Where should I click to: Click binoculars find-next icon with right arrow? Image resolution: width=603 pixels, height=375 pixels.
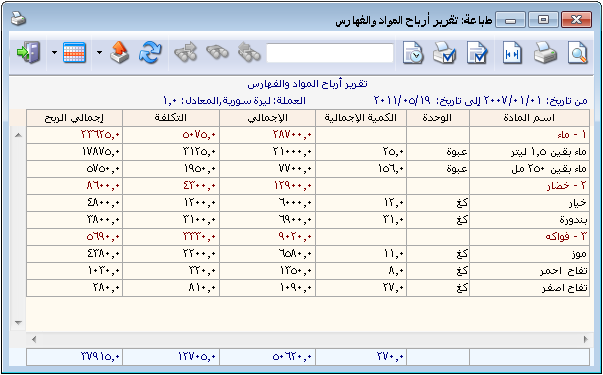185,53
